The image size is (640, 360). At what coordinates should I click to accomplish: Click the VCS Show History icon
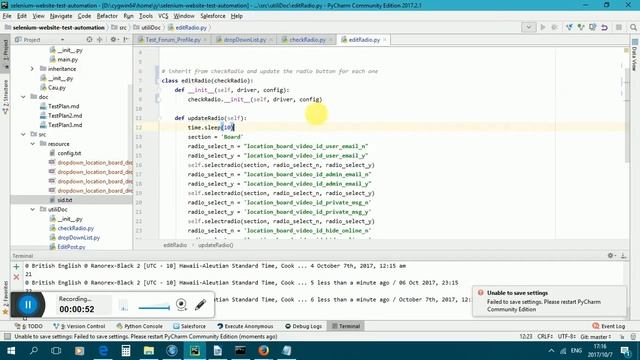[593, 27]
